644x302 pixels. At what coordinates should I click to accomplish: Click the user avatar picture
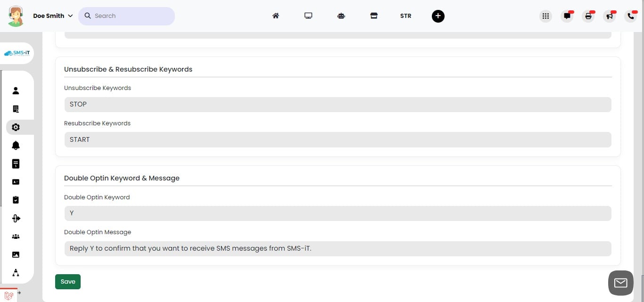click(x=16, y=16)
